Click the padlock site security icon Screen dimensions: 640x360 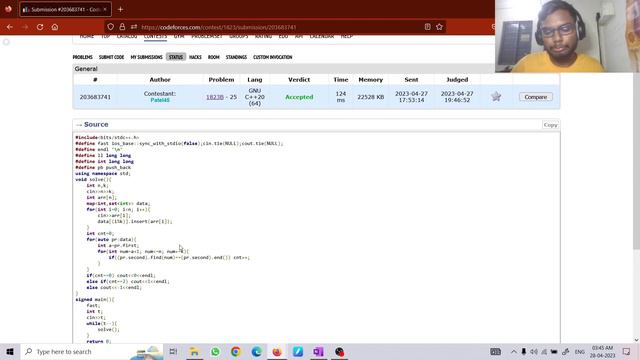click(x=122, y=27)
